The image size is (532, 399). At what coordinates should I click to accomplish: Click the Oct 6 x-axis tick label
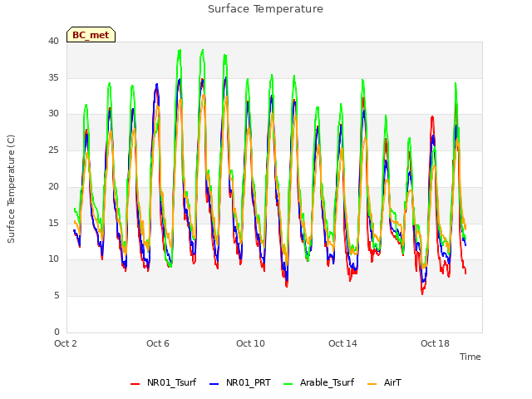158,343
